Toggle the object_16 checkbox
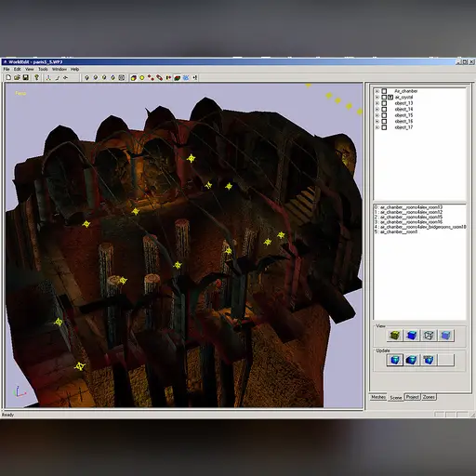 (384, 122)
